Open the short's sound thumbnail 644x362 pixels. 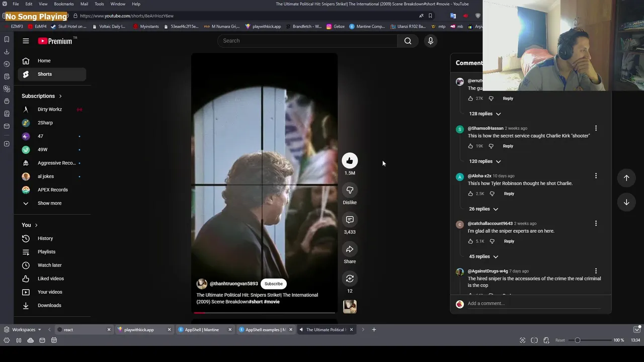coord(350,306)
